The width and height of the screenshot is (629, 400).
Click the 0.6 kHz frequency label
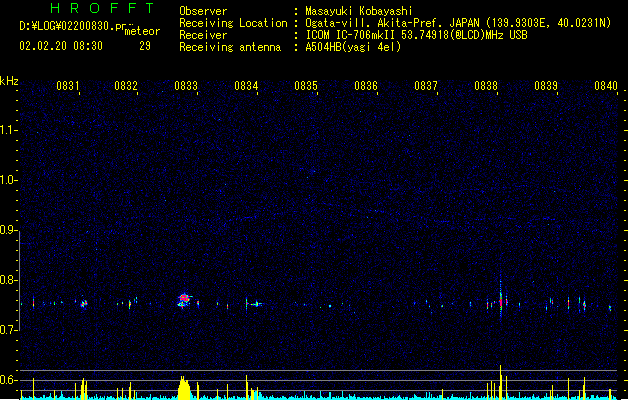[x=8, y=380]
